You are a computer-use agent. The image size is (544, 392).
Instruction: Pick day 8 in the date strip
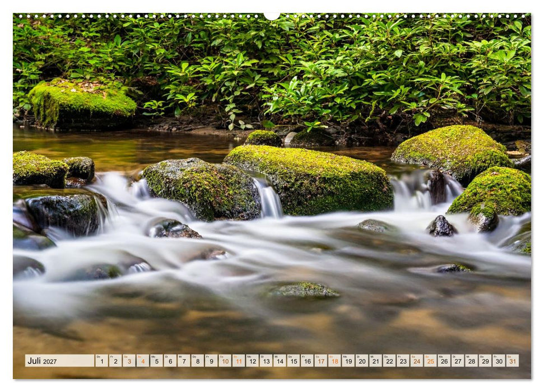click(197, 361)
